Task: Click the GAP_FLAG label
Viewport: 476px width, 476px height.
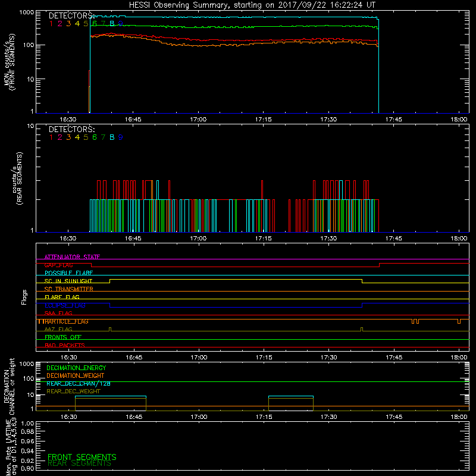Action: click(58, 265)
